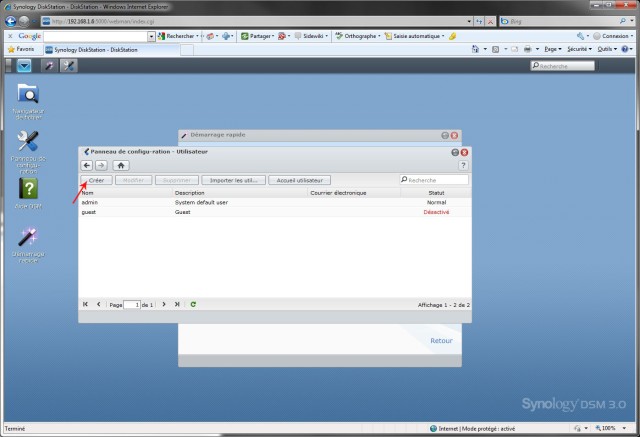Go to the first page of users
The width and height of the screenshot is (640, 437).
coord(85,304)
